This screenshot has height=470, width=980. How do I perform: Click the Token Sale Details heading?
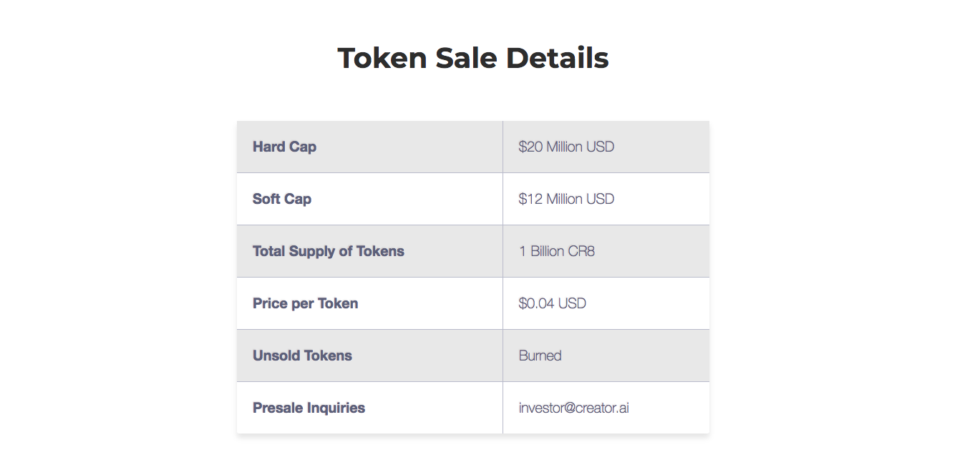[x=472, y=58]
